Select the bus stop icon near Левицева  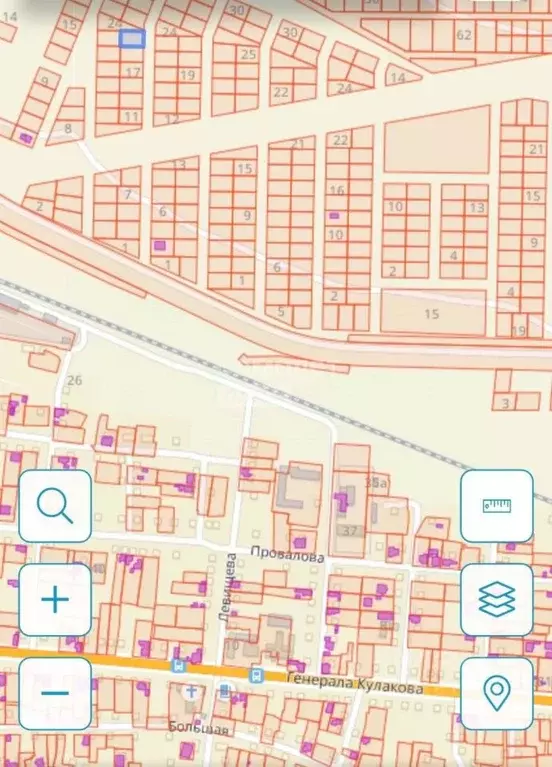tap(256, 676)
